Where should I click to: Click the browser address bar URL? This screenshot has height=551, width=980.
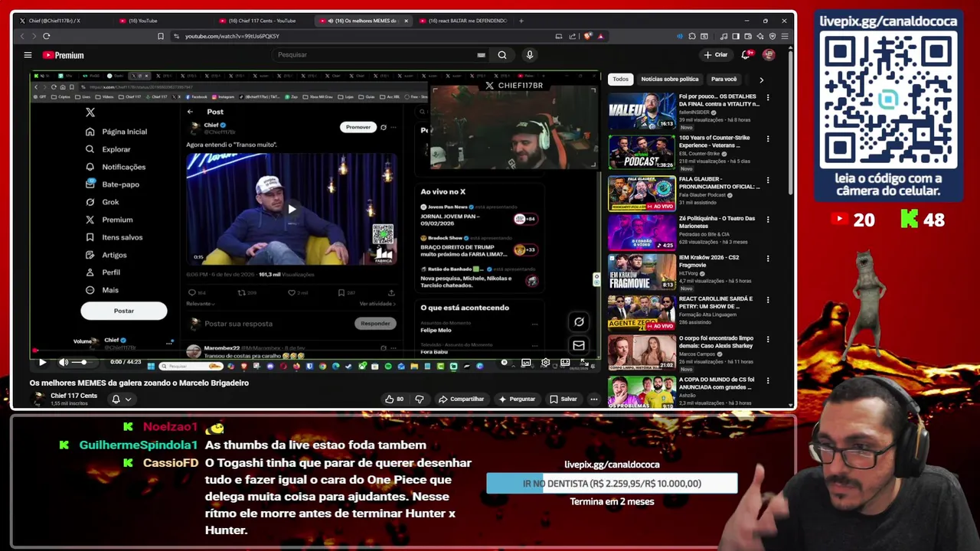coord(232,36)
